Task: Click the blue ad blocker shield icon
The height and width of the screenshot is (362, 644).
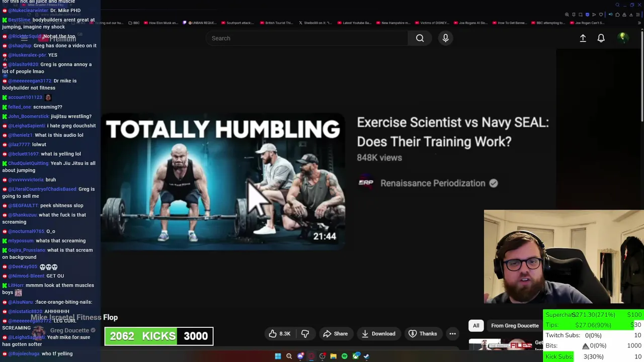Action: pos(587,15)
